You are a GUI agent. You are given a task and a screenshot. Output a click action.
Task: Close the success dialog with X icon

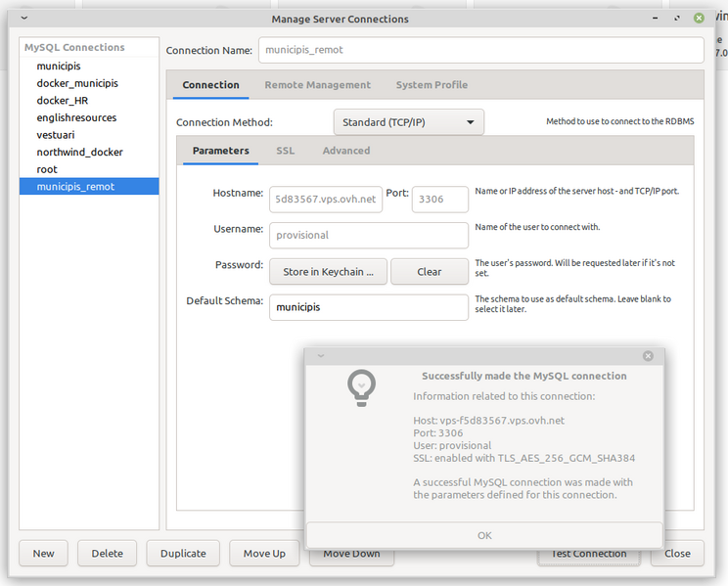pyautogui.click(x=648, y=356)
